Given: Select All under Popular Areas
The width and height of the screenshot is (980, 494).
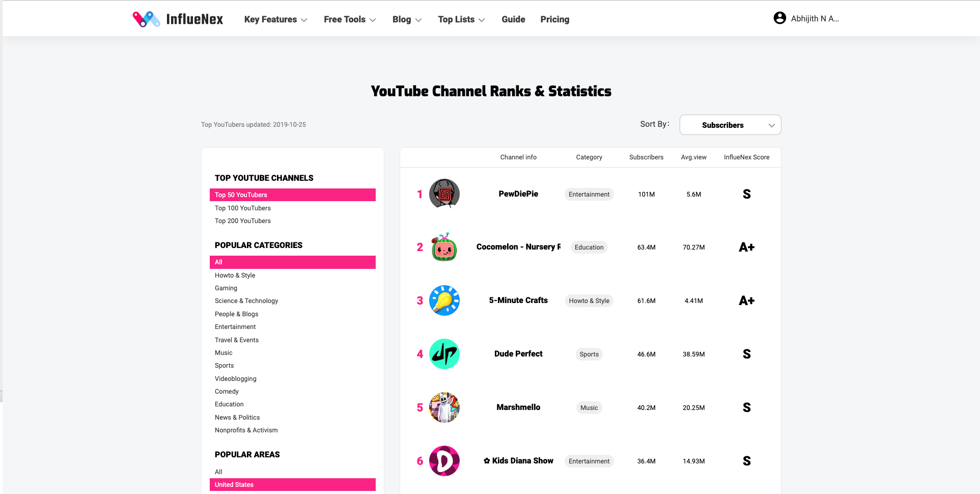Looking at the screenshot, I should coord(218,472).
